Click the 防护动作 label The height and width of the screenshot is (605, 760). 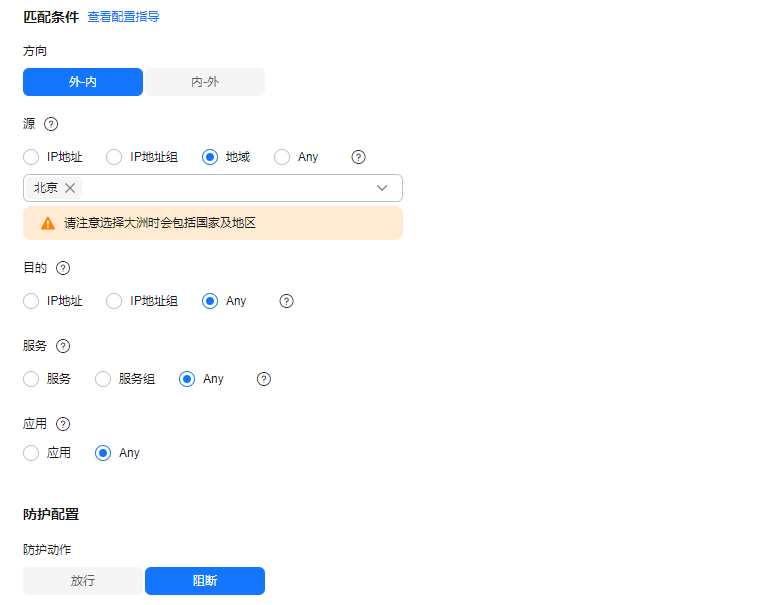[x=47, y=550]
